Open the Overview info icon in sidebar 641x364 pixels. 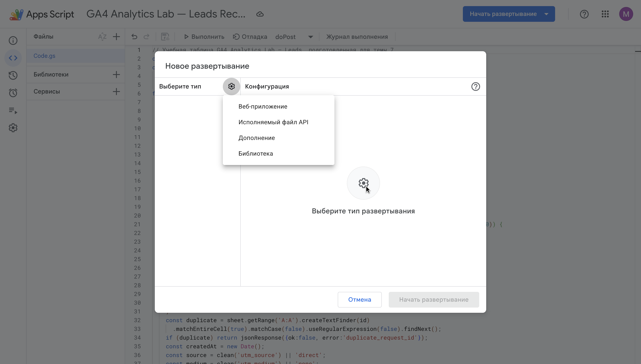13,41
